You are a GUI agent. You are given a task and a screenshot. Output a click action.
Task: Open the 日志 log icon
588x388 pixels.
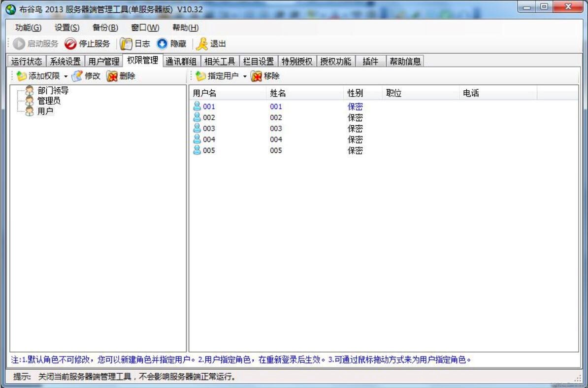click(127, 44)
